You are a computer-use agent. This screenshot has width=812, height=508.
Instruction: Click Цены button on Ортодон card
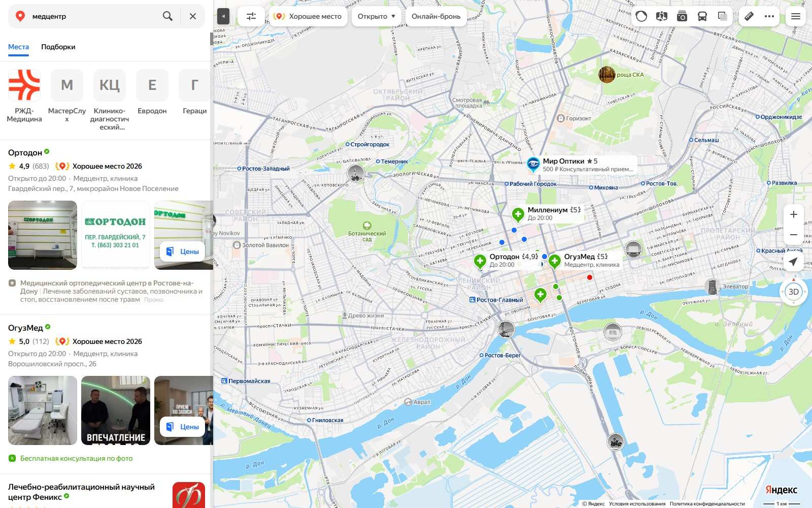click(x=183, y=251)
